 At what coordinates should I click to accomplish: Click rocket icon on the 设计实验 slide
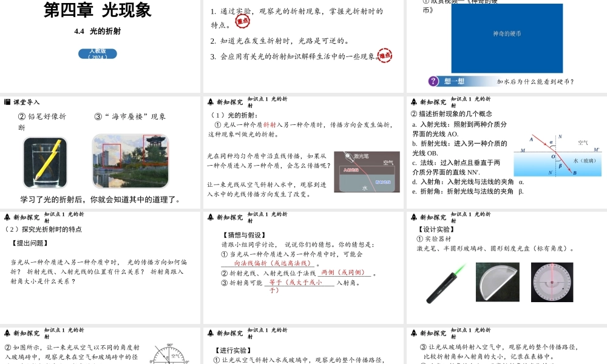click(x=414, y=217)
